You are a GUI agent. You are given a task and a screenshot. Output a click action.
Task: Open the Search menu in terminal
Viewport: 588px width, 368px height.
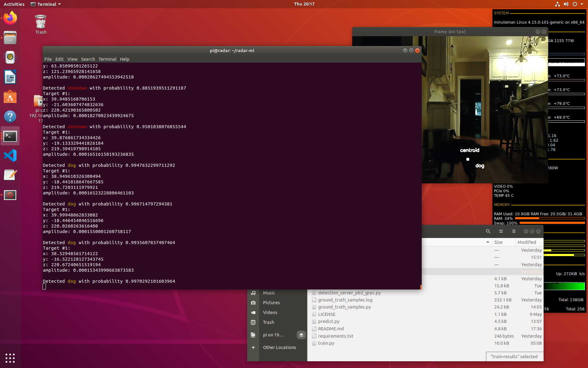pos(88,59)
